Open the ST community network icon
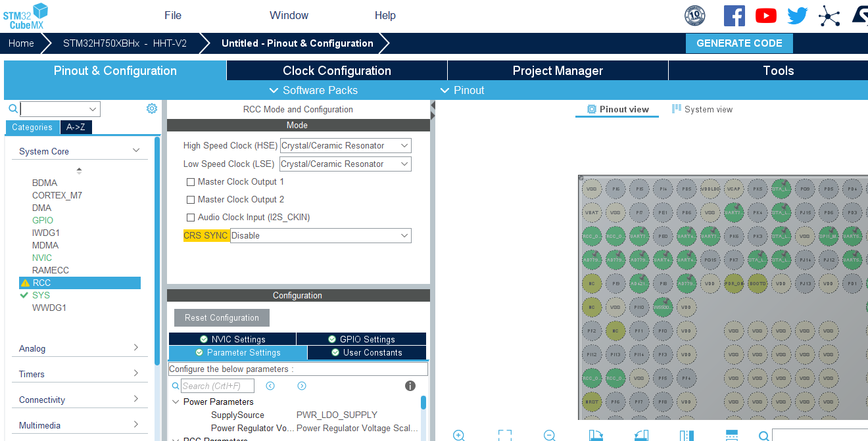Screen dimensions: 868x441 (829, 16)
